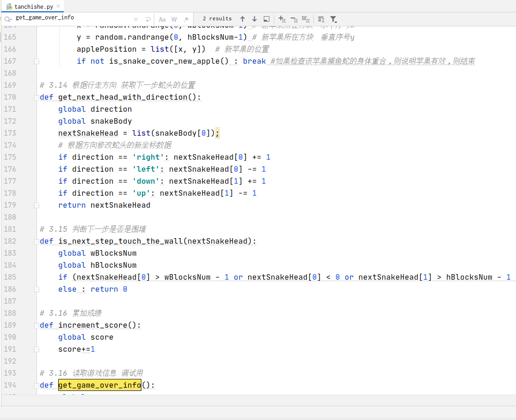Open search history magnifier dropdown

[8, 19]
